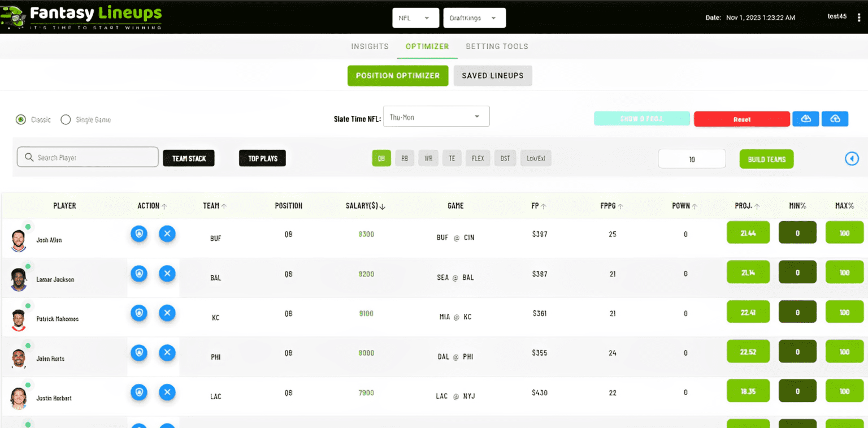Open the Slate Time NFL dropdown
Image resolution: width=868 pixels, height=428 pixels.
coord(436,116)
